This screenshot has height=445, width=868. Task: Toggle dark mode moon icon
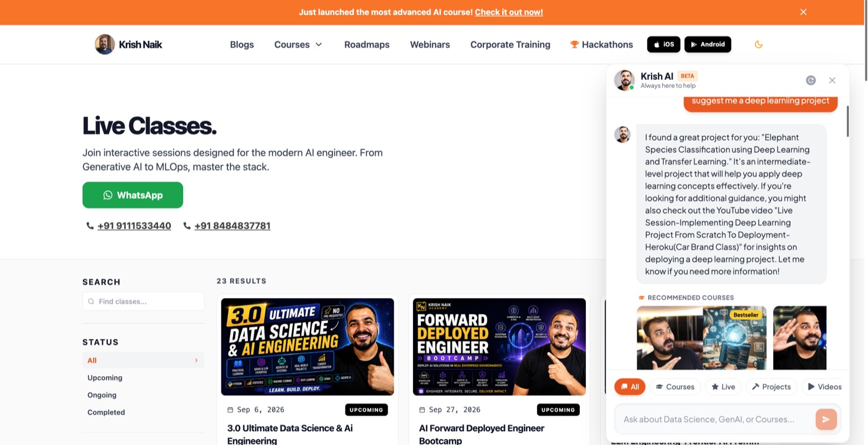click(758, 45)
